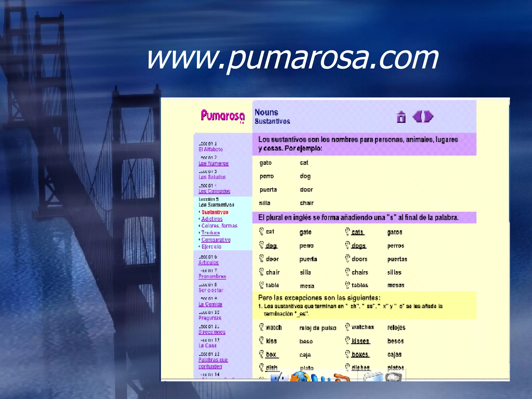
Task: Click the word 'perros' translation
Action: pyautogui.click(x=396, y=246)
